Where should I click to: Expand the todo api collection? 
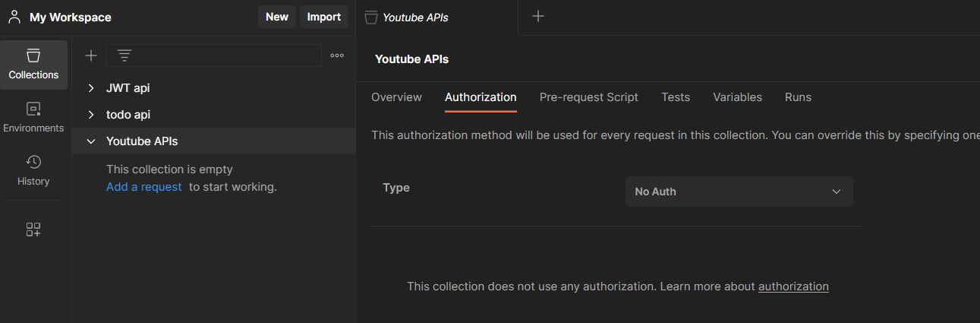pyautogui.click(x=91, y=115)
